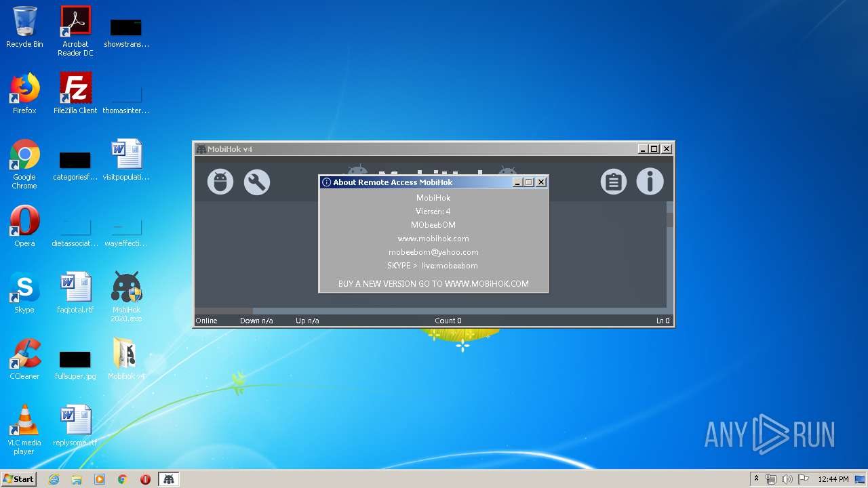This screenshot has height=488, width=868.
Task: Select faqtotal.rtf desktop document
Action: tap(75, 293)
